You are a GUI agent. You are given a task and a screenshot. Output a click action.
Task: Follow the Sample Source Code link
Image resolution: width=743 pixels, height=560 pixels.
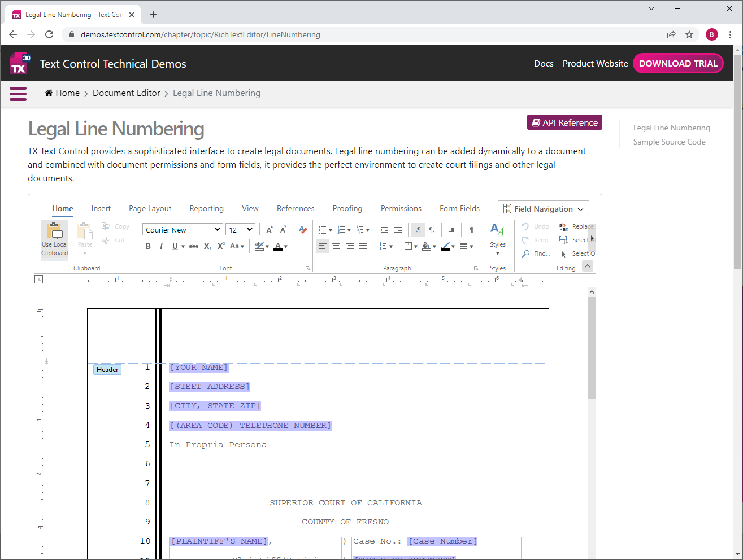point(669,142)
